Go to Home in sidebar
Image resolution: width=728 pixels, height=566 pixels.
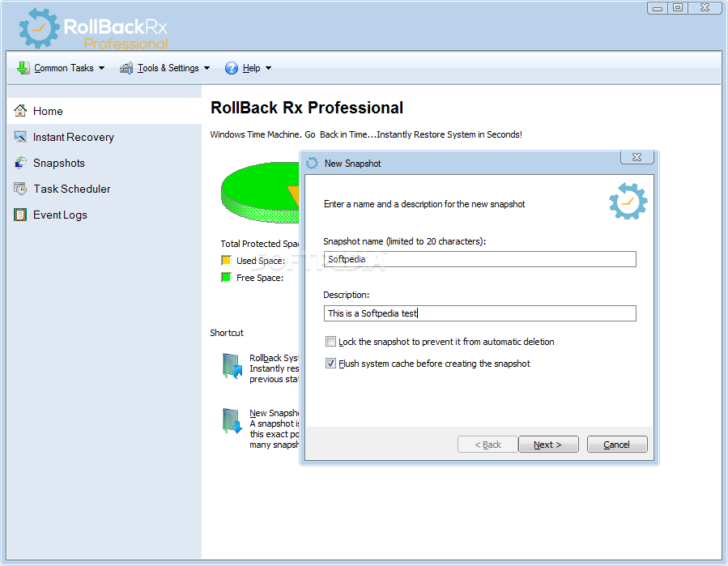point(104,111)
